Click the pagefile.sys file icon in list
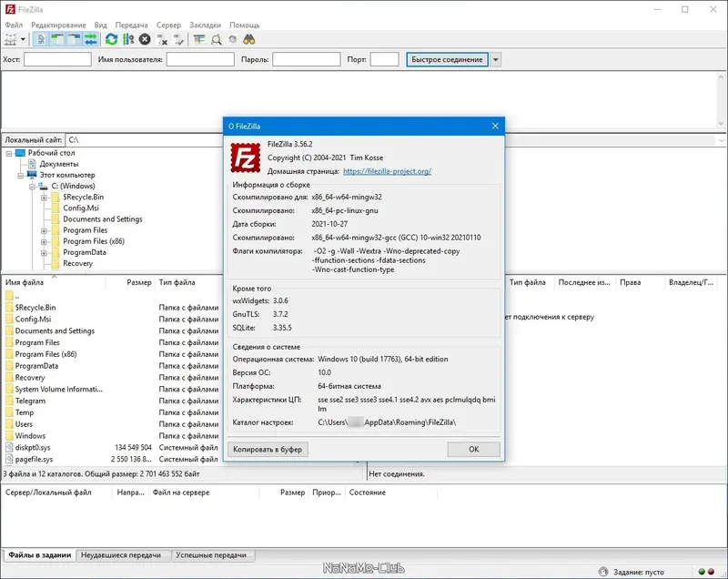The width and height of the screenshot is (728, 579). point(9,459)
